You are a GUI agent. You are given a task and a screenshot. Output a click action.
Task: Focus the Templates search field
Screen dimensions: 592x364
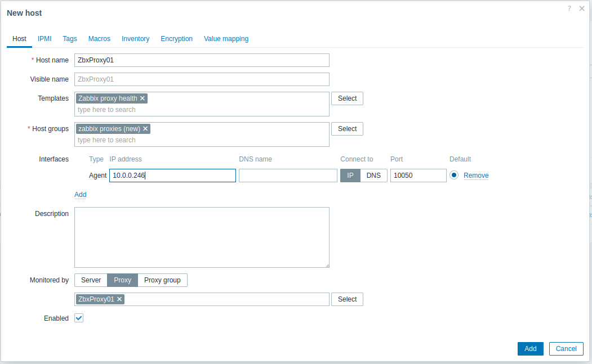pos(202,110)
